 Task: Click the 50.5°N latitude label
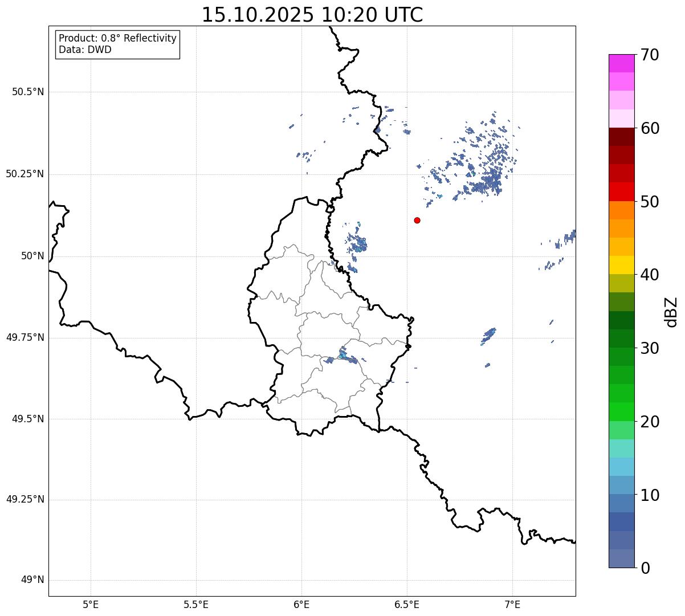tap(28, 92)
